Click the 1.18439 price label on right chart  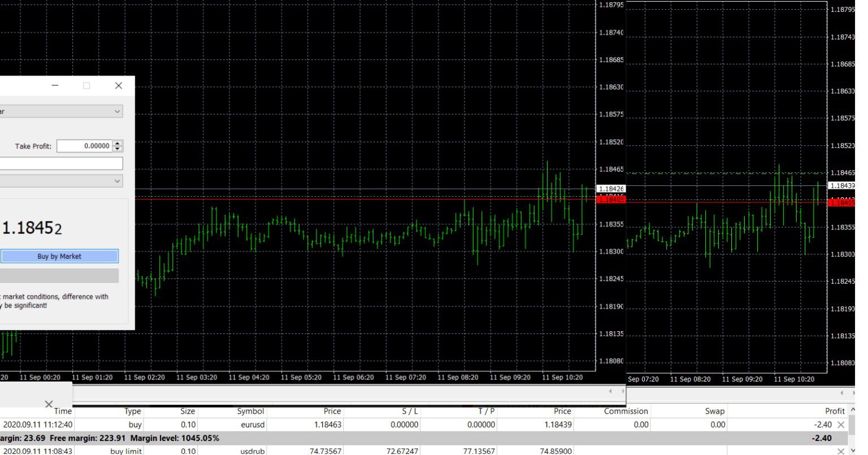coord(842,185)
